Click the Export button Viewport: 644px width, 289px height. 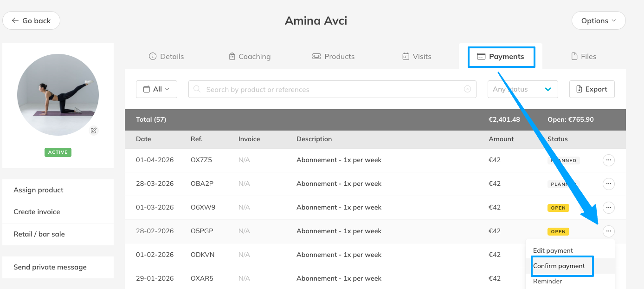pos(592,89)
